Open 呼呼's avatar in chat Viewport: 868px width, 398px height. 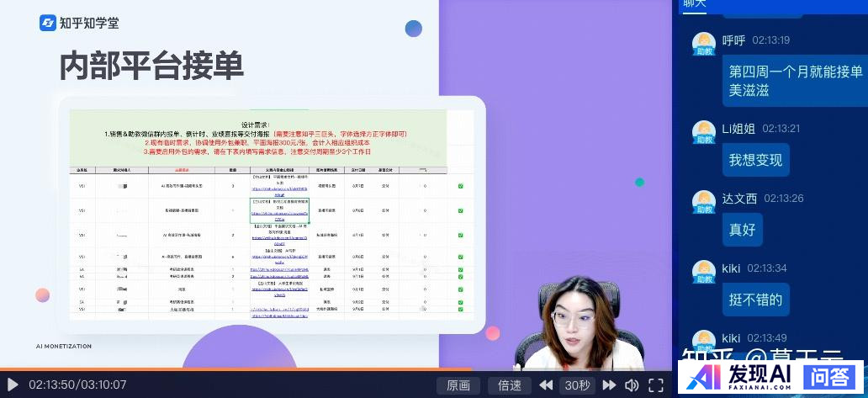pyautogui.click(x=704, y=45)
